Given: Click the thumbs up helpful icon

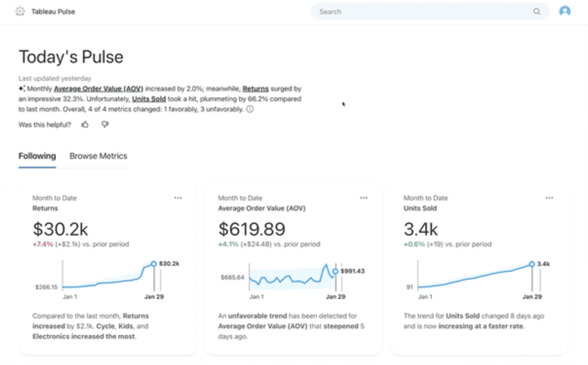Looking at the screenshot, I should point(85,125).
